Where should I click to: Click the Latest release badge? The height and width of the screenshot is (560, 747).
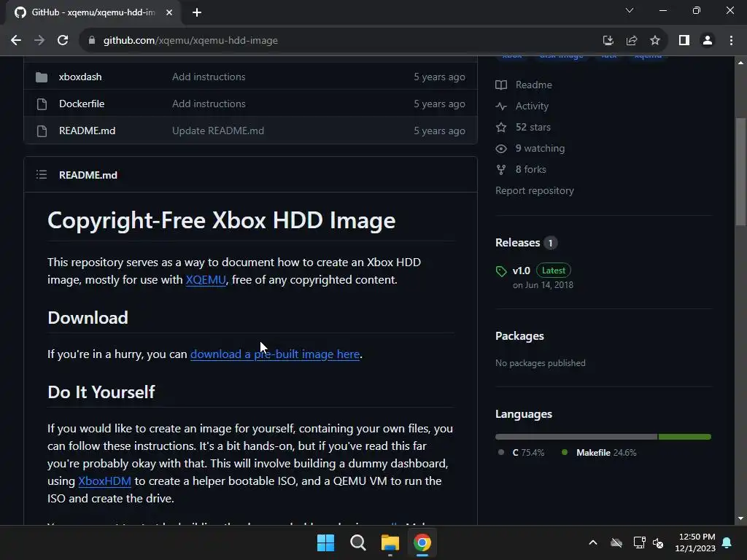point(554,271)
